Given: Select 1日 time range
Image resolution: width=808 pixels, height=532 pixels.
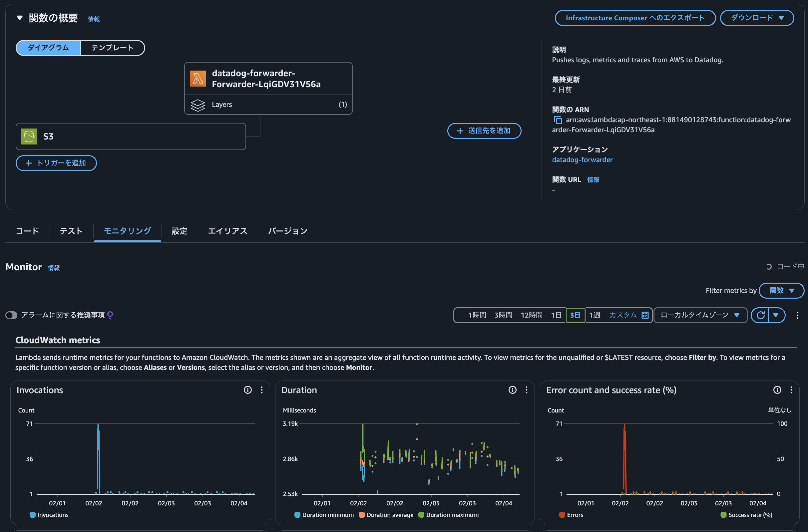Looking at the screenshot, I should pyautogui.click(x=556, y=316).
